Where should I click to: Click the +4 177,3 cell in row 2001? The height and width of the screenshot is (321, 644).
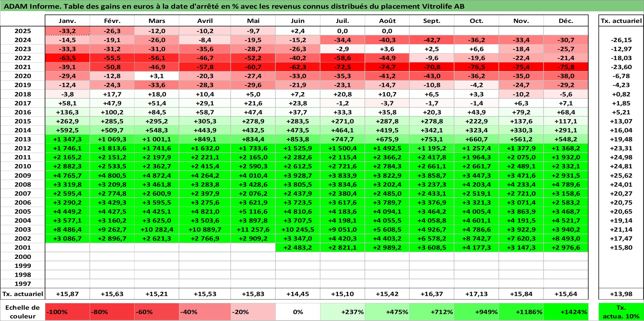click(x=476, y=248)
